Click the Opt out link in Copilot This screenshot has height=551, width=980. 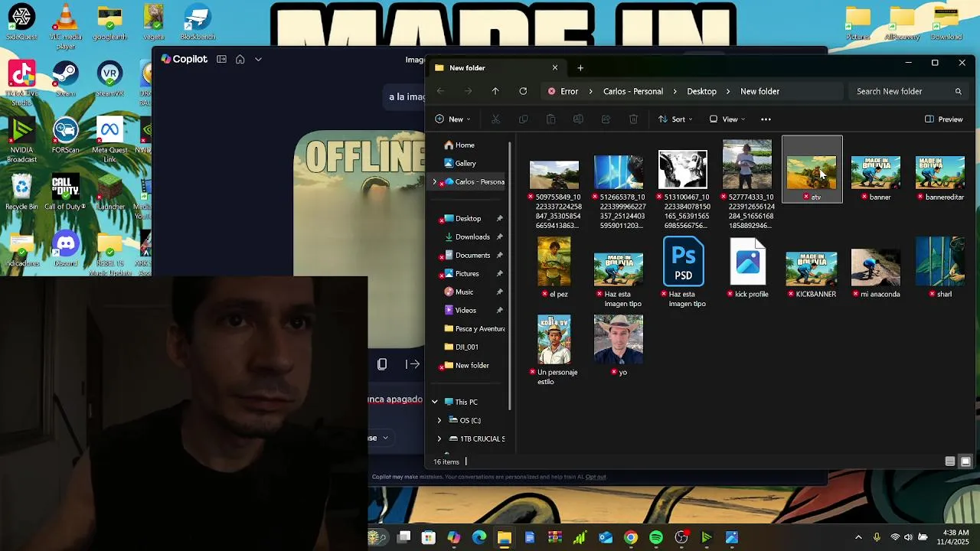tap(596, 477)
